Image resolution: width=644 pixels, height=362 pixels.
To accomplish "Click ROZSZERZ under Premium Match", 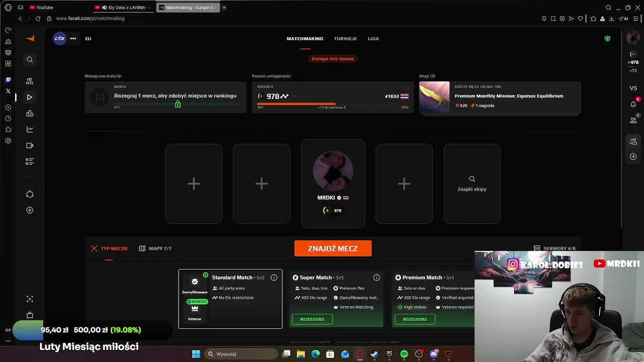I will tap(415, 319).
